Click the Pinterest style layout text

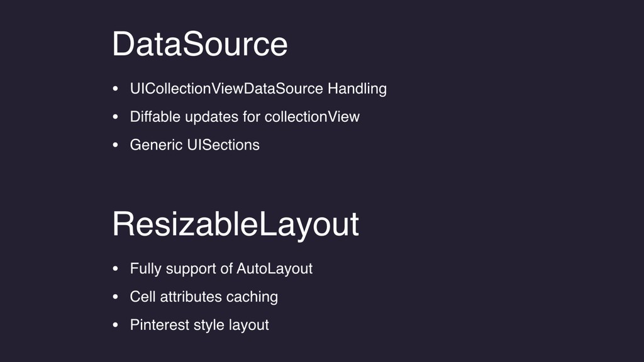coord(199,325)
